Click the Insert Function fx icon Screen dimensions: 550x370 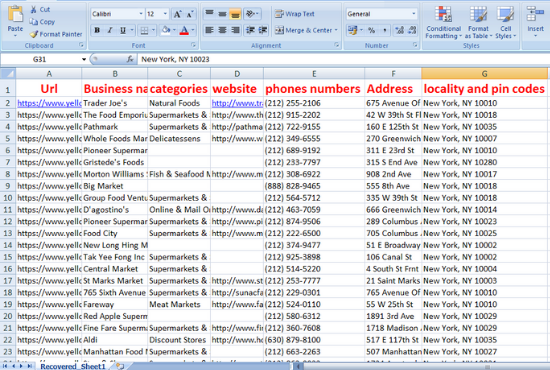(x=130, y=59)
